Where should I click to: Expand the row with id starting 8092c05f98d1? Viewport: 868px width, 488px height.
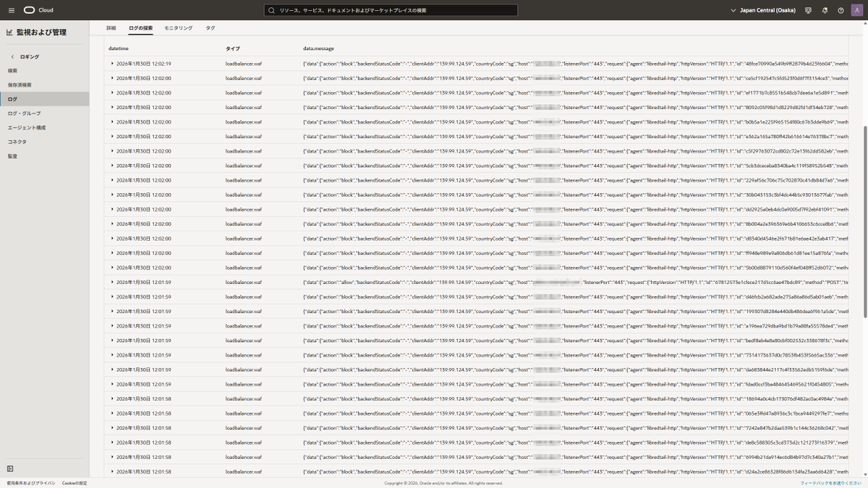click(x=112, y=107)
